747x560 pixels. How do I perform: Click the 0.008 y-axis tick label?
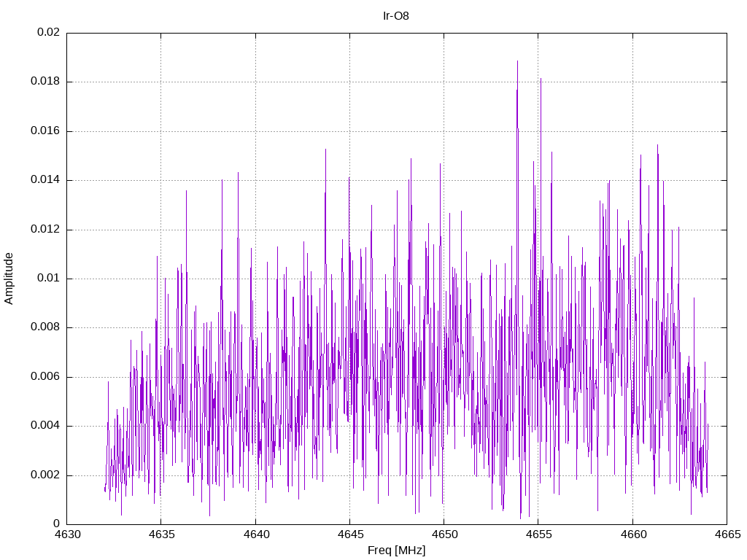tap(45, 327)
